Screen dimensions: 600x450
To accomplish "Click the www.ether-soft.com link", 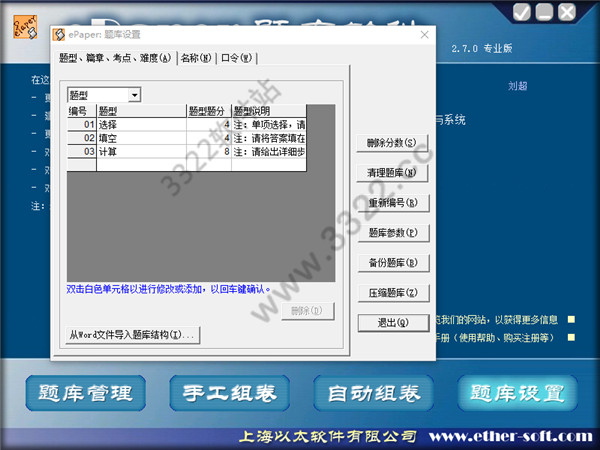I will [x=510, y=436].
